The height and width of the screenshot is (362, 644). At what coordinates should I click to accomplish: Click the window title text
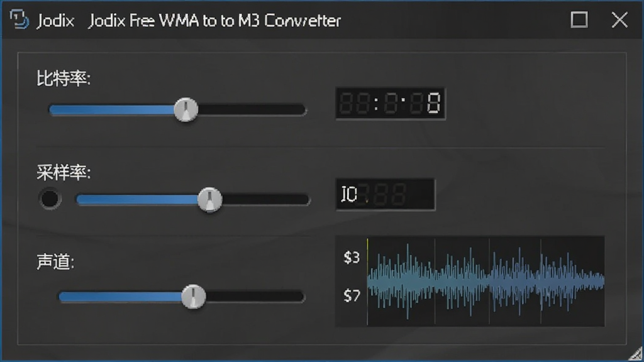215,21
